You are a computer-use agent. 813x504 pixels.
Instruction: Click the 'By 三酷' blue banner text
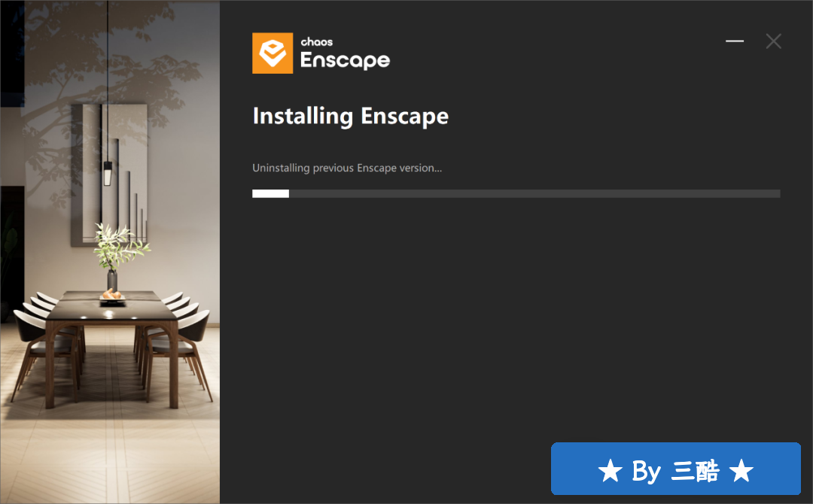pyautogui.click(x=675, y=471)
